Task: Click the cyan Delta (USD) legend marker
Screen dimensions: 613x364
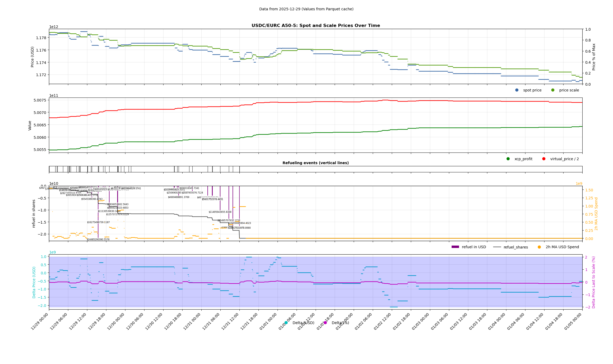Action: click(286, 323)
